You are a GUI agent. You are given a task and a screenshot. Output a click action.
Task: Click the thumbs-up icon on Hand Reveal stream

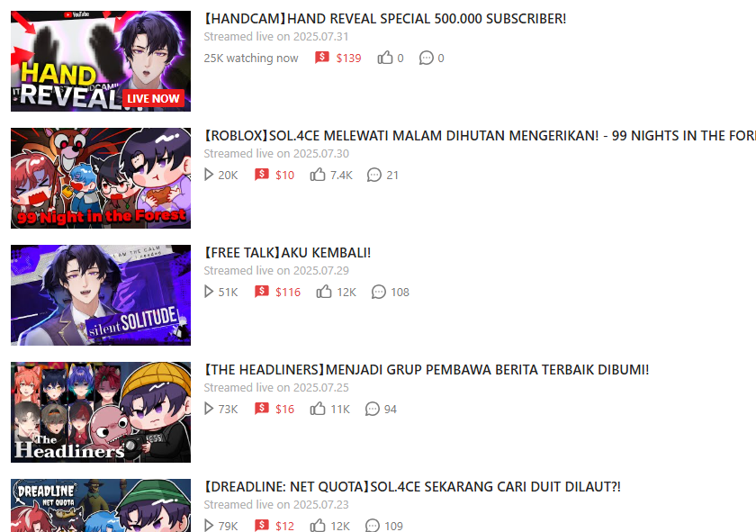[385, 58]
